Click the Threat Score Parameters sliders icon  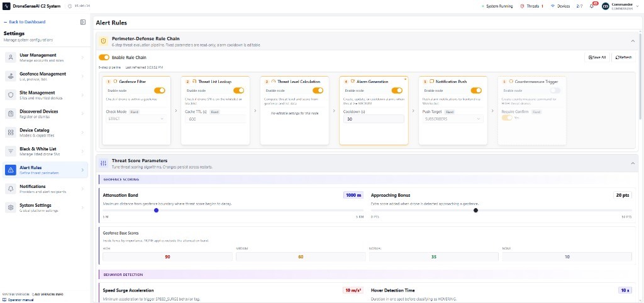pyautogui.click(x=104, y=163)
